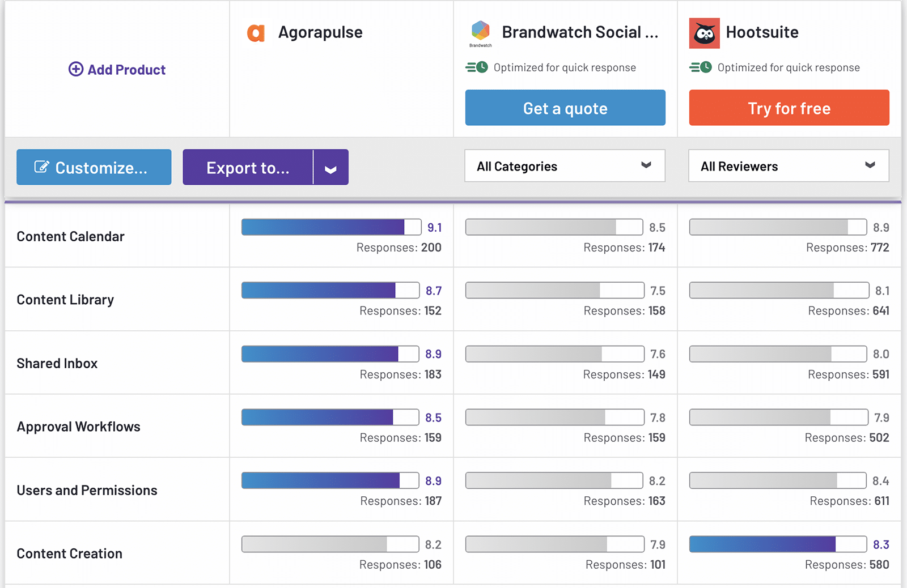Click the Customize button
The height and width of the screenshot is (588, 907).
click(x=94, y=168)
